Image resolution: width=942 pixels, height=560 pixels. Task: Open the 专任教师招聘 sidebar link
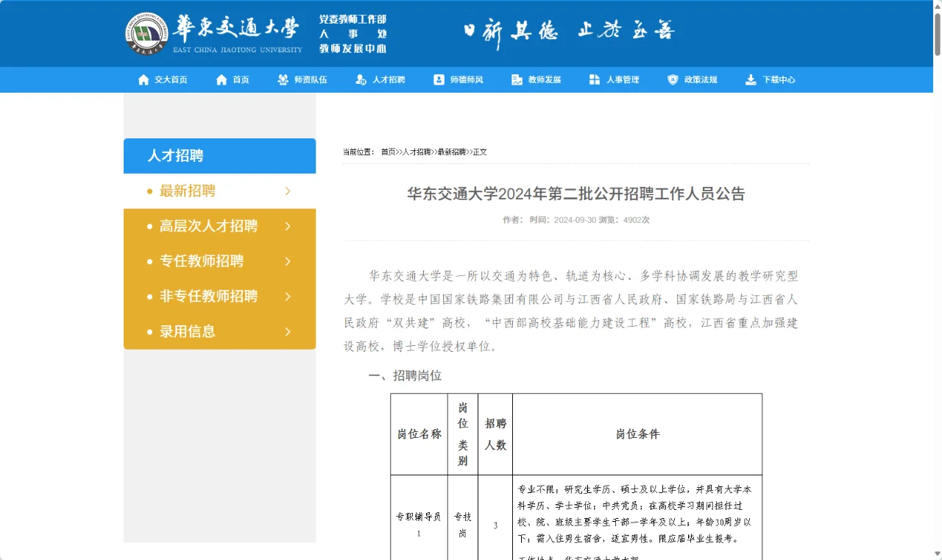[202, 261]
